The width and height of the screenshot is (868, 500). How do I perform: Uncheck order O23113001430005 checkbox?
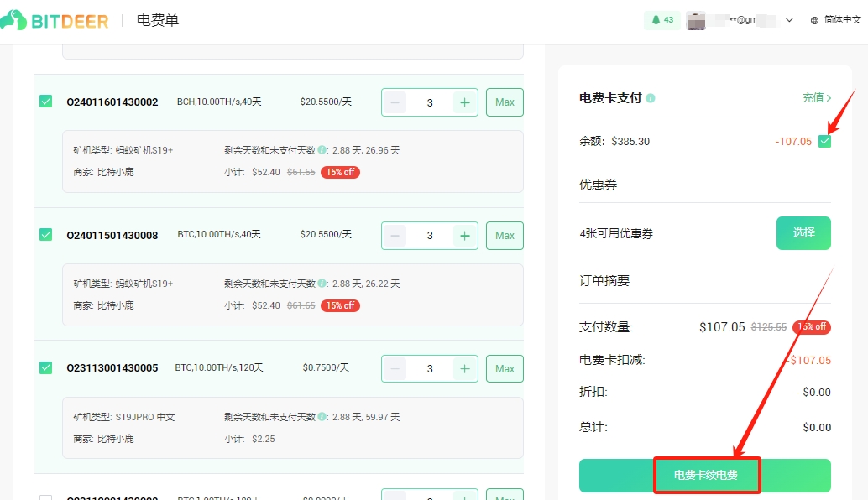tap(46, 367)
